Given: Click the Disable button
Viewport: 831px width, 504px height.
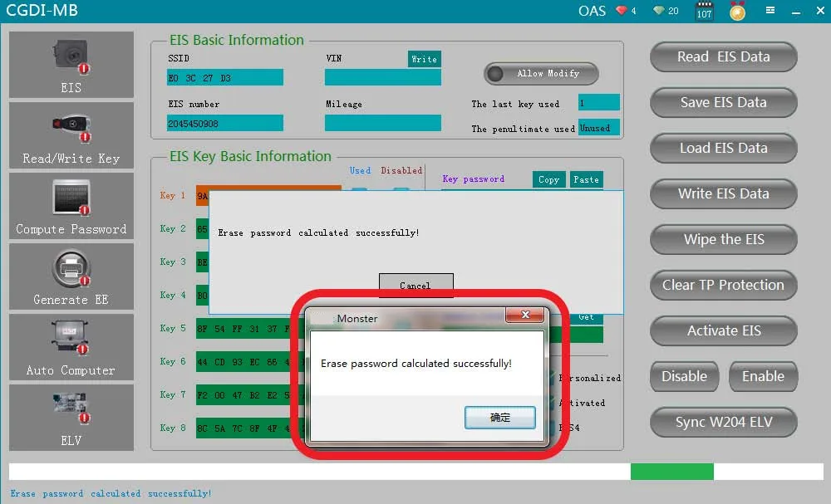Looking at the screenshot, I should 684,376.
